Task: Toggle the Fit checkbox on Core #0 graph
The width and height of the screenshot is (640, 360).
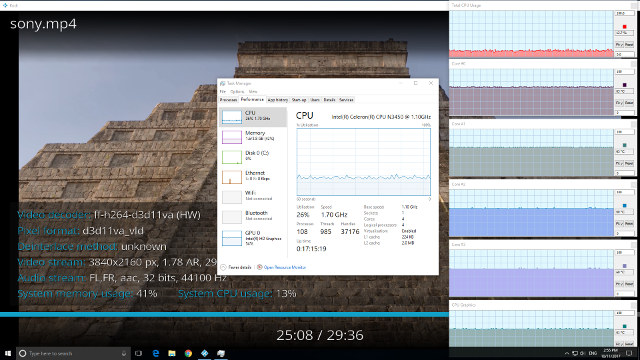Action: pyautogui.click(x=619, y=103)
